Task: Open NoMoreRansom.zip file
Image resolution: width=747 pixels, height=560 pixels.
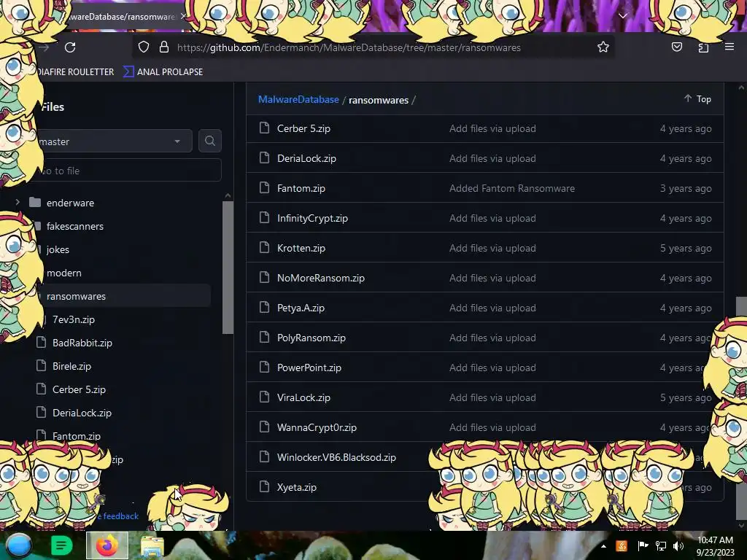Action: tap(321, 278)
